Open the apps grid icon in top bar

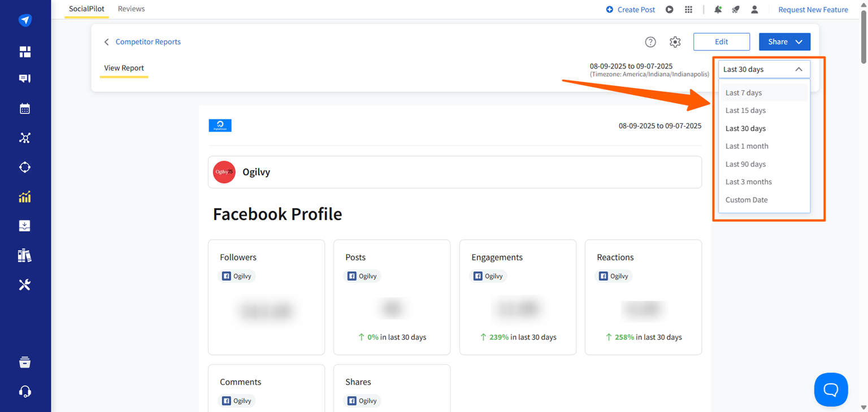pos(688,10)
